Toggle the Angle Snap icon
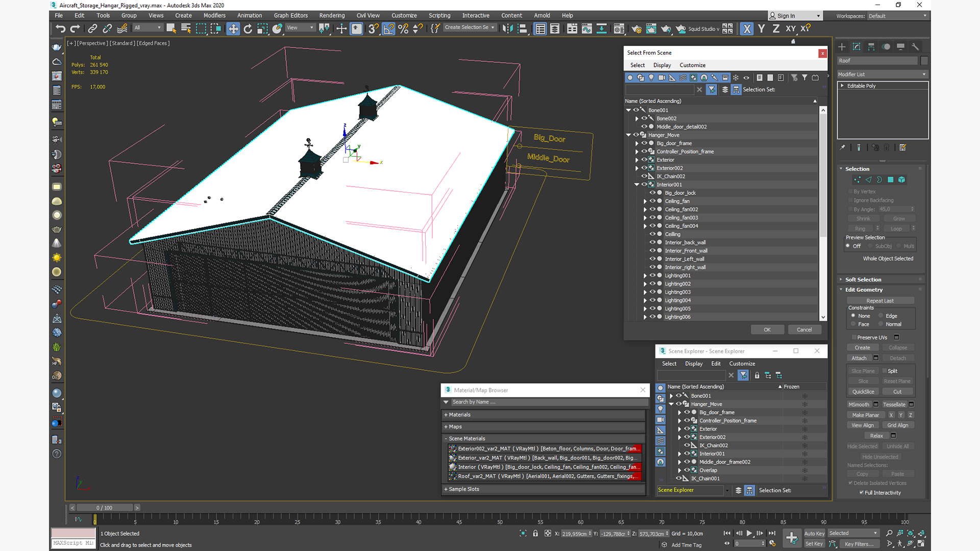 [x=388, y=29]
